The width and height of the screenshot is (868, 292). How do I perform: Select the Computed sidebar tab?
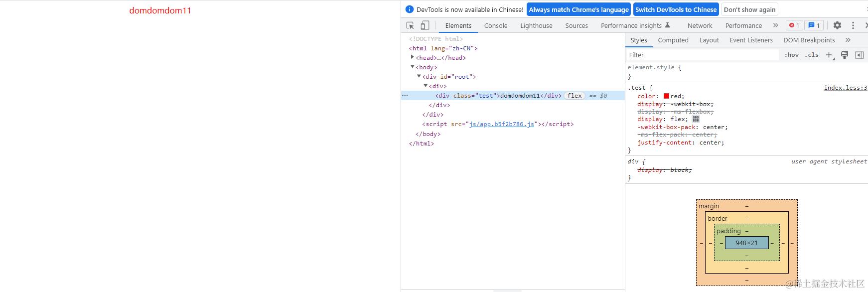[673, 40]
